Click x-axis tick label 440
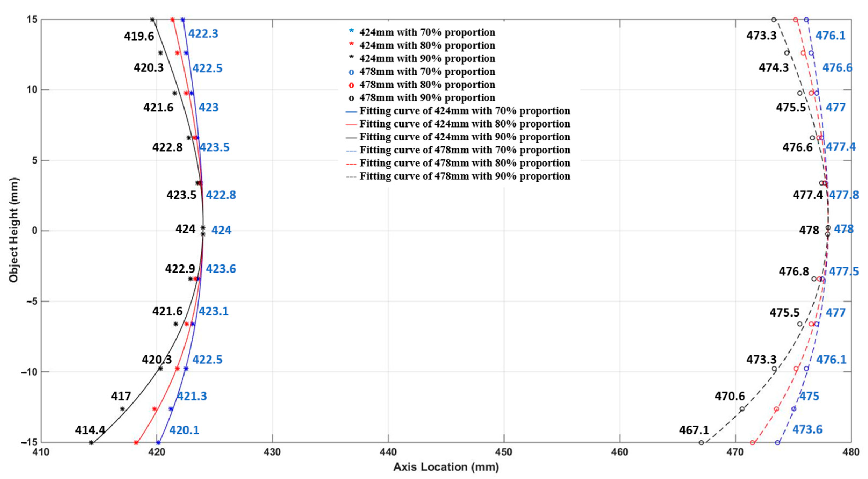The width and height of the screenshot is (868, 479). pos(388,452)
